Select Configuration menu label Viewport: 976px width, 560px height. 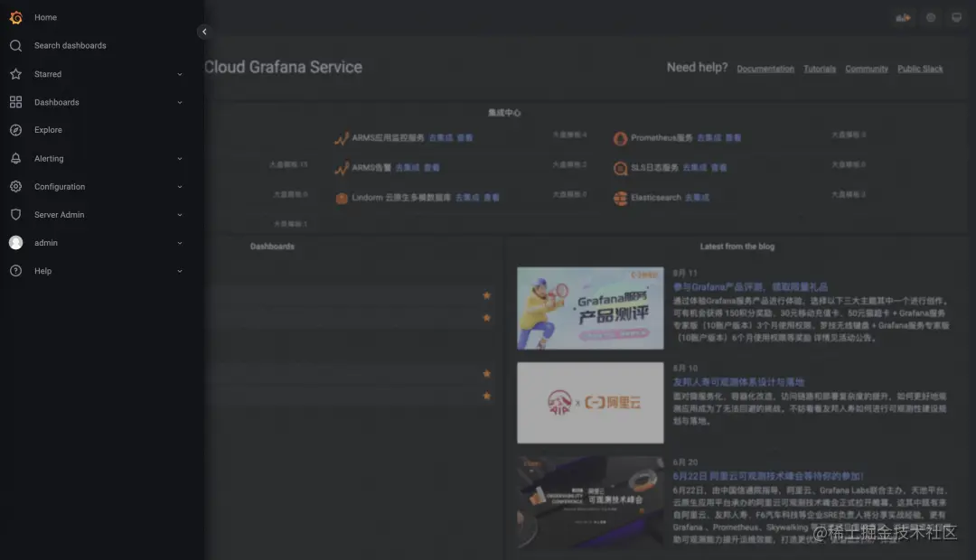point(59,187)
